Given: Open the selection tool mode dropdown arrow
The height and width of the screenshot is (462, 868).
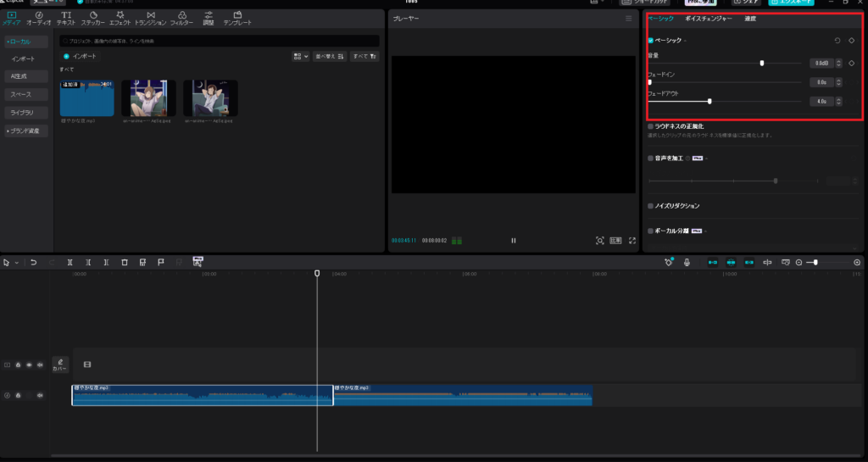Looking at the screenshot, I should coord(17,263).
